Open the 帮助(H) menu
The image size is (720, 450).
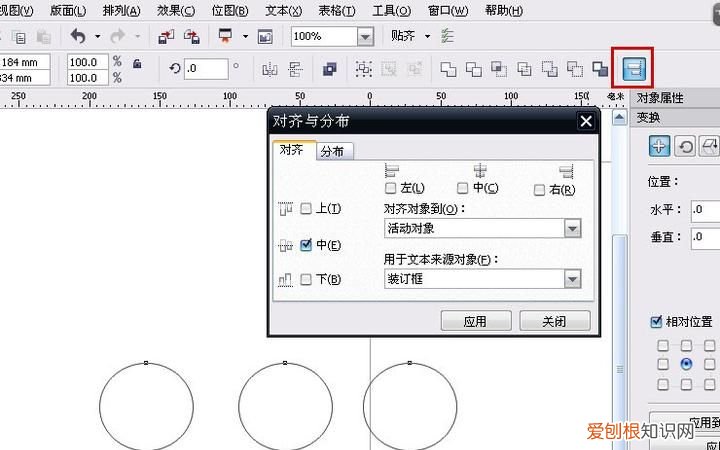[504, 11]
